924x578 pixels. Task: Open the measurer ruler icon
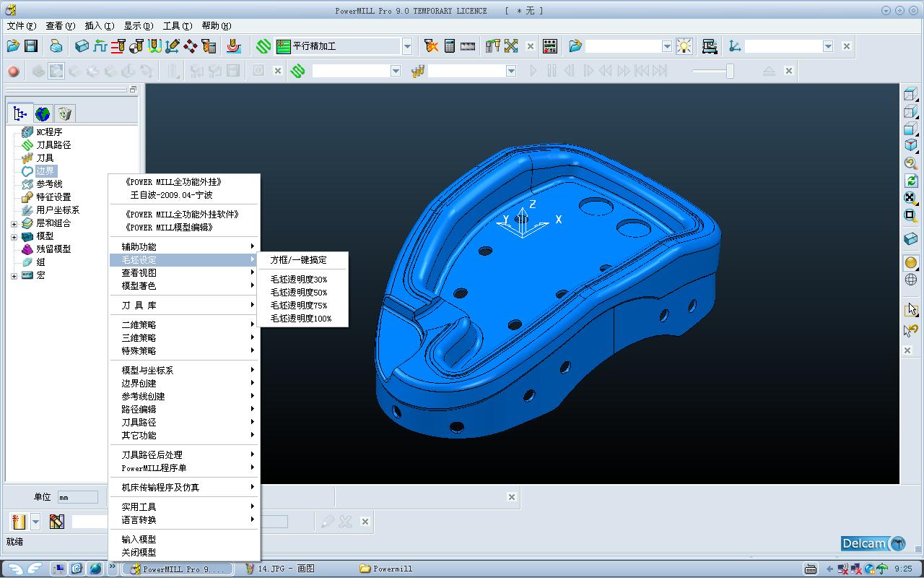point(468,46)
